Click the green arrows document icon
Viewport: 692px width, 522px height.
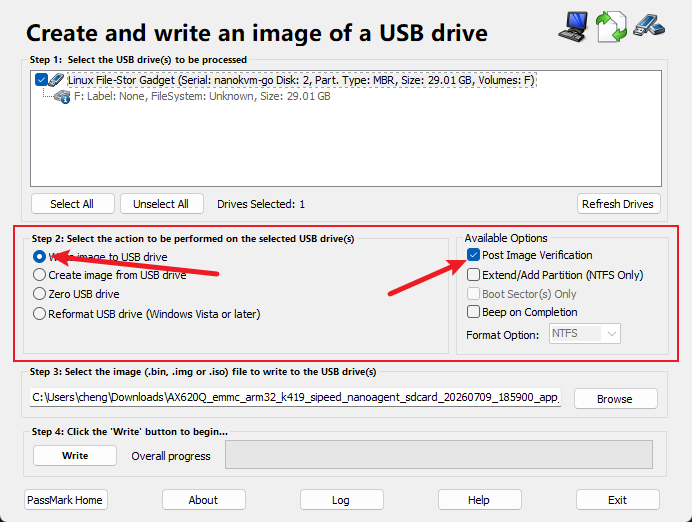pos(611,27)
